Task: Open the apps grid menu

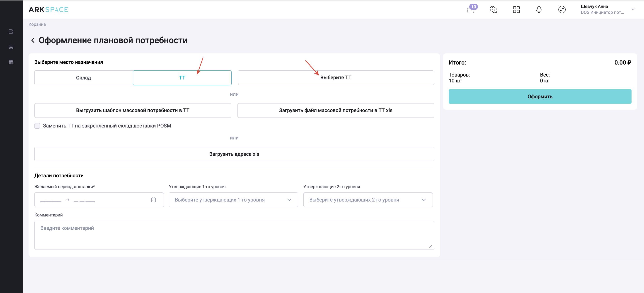Action: click(x=516, y=10)
